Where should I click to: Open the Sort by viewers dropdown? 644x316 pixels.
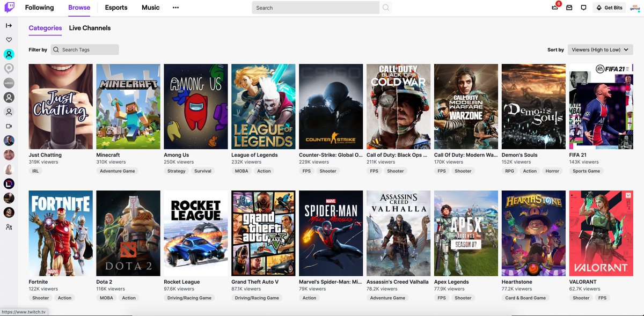[600, 49]
